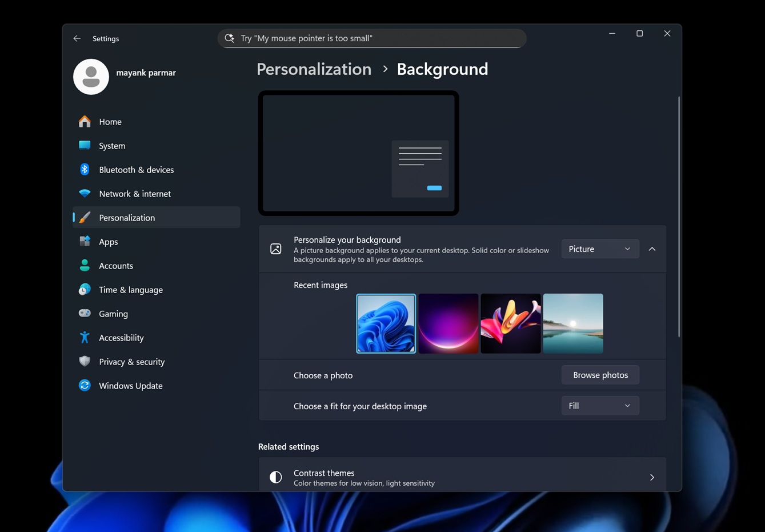
Task: Collapse the Personalize your background section
Action: [x=652, y=249]
